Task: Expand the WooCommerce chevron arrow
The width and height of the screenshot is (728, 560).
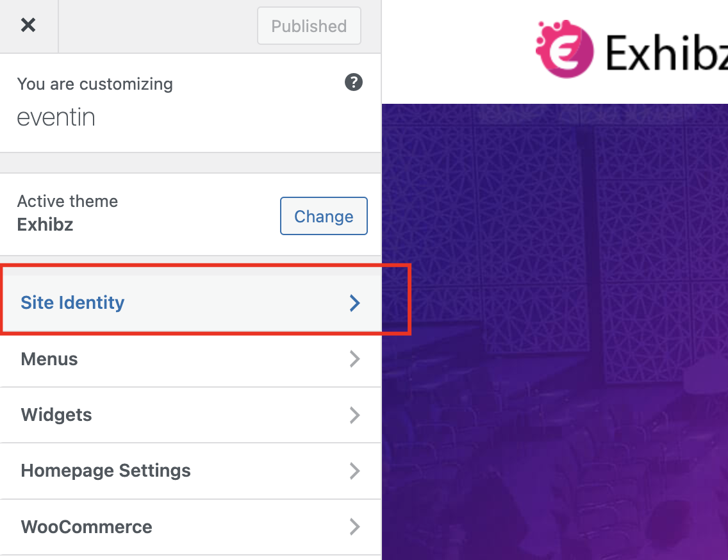Action: [x=355, y=527]
